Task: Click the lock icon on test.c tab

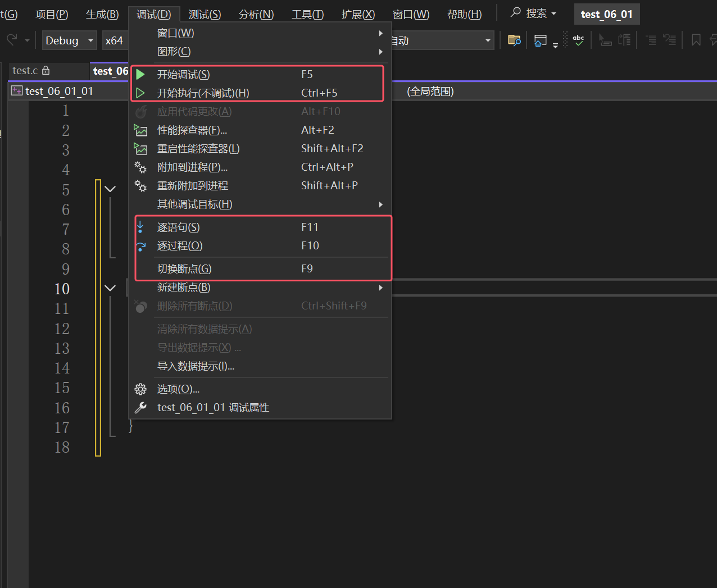Action: tap(46, 71)
